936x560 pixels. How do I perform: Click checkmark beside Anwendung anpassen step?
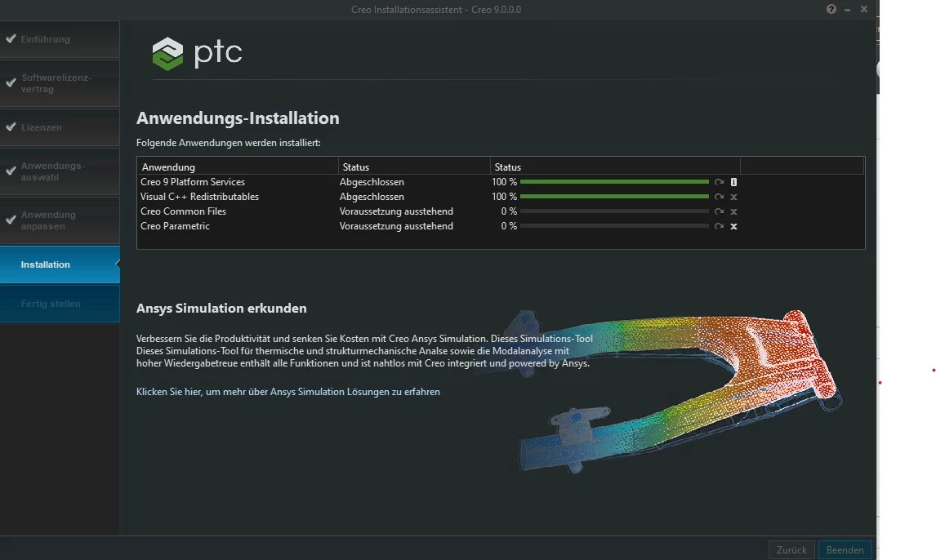pyautogui.click(x=11, y=220)
